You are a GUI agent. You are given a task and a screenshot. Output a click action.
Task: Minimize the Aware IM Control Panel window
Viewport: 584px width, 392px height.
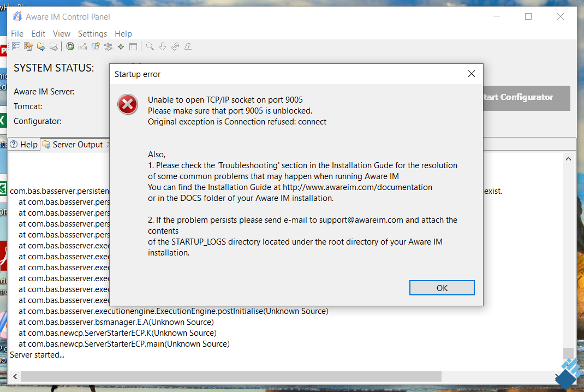pyautogui.click(x=497, y=16)
